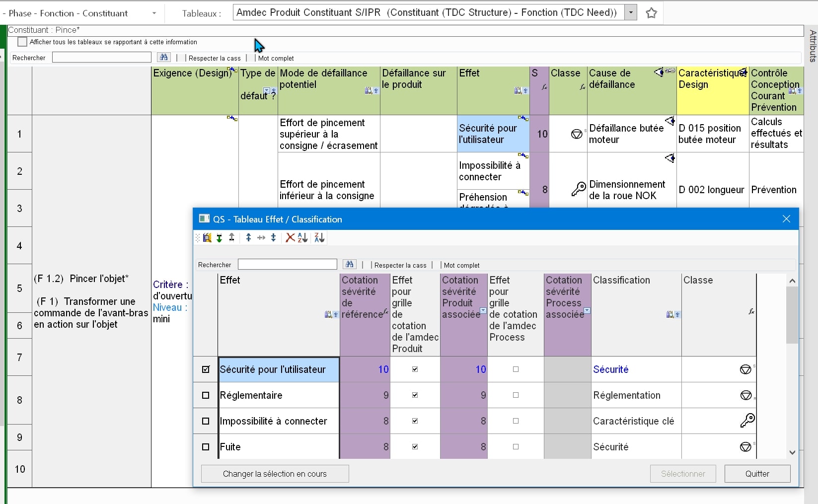The image size is (818, 504).
Task: Click dialog vertical scrollbar thumb
Action: coord(792,315)
